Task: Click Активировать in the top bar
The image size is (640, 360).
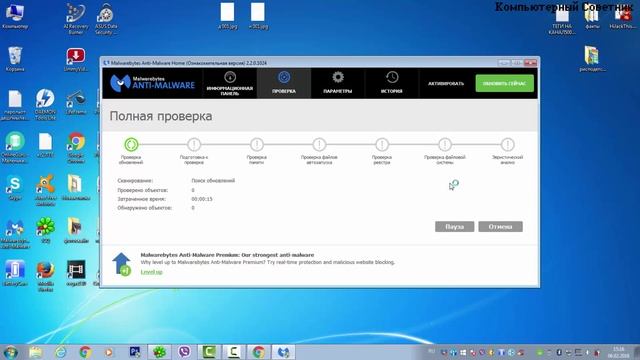Action: (446, 83)
